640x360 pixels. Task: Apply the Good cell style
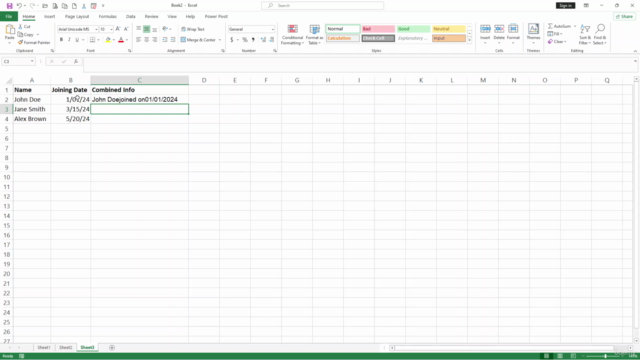[x=413, y=29]
